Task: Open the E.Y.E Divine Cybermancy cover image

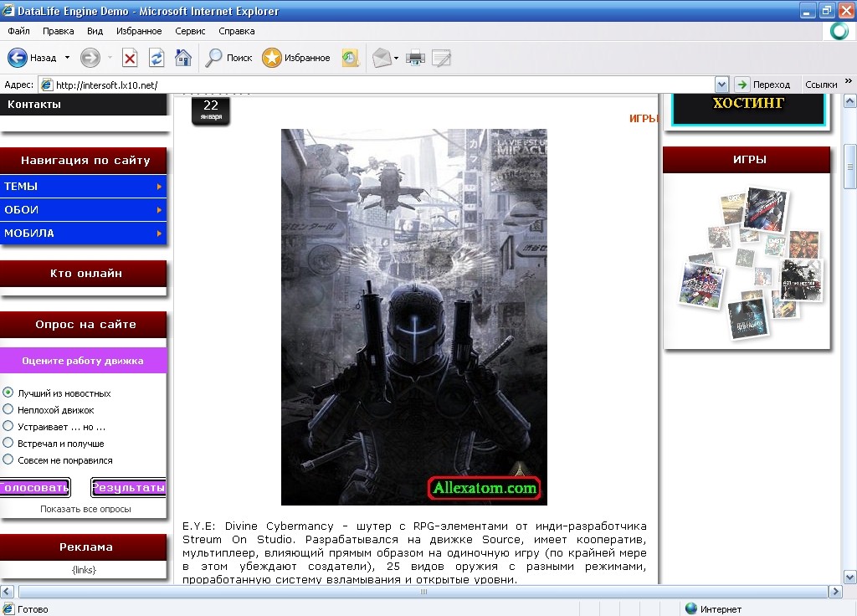Action: [x=413, y=317]
